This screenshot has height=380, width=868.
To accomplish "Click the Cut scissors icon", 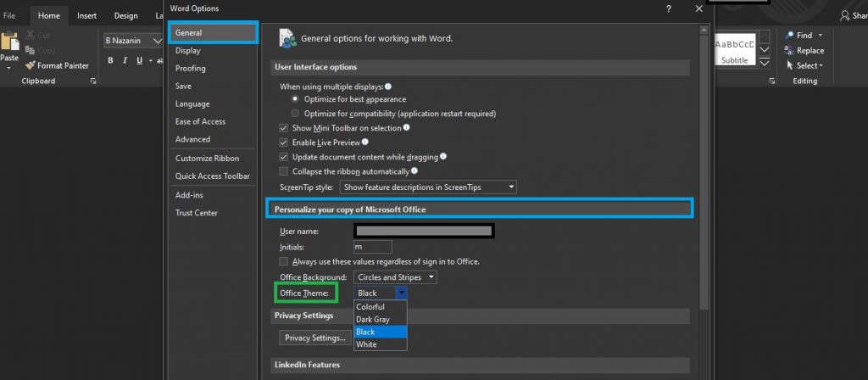I will point(30,36).
